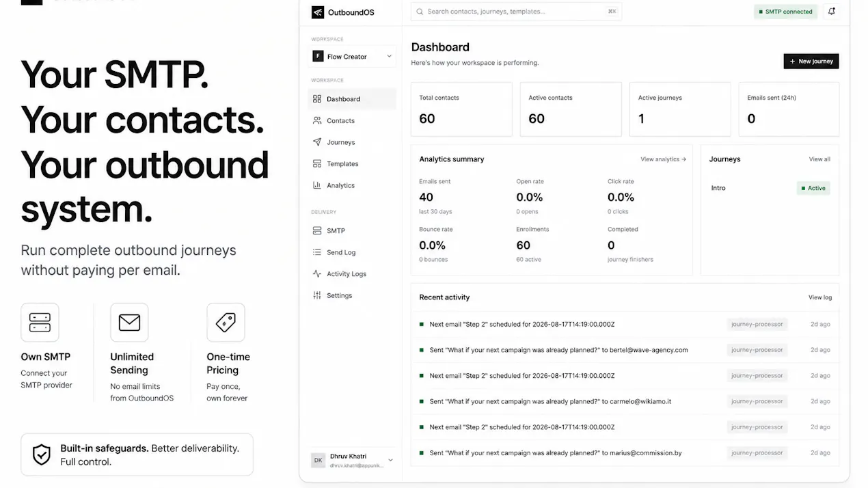Click the Active journeys card
The height and width of the screenshot is (488, 868).
(x=680, y=109)
